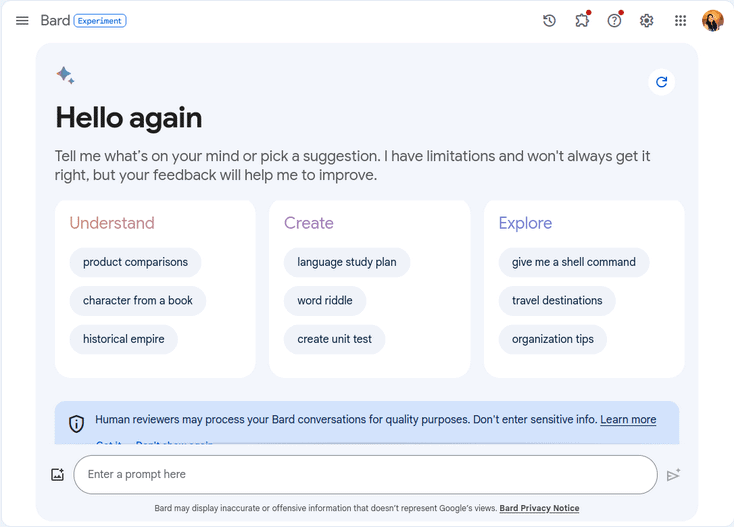
Task: Pick give me a shell command suggestion
Action: coord(574,262)
